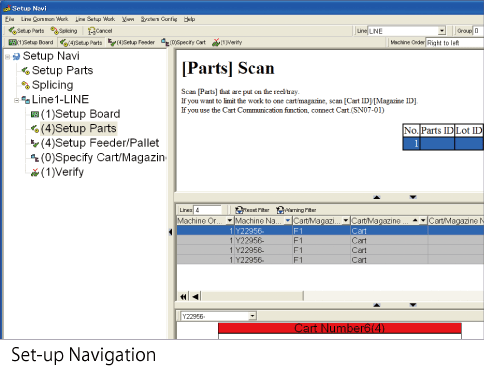Click the up arrow below the Scan pane
Image resolution: width=484 pixels, height=372 pixels.
[377, 197]
